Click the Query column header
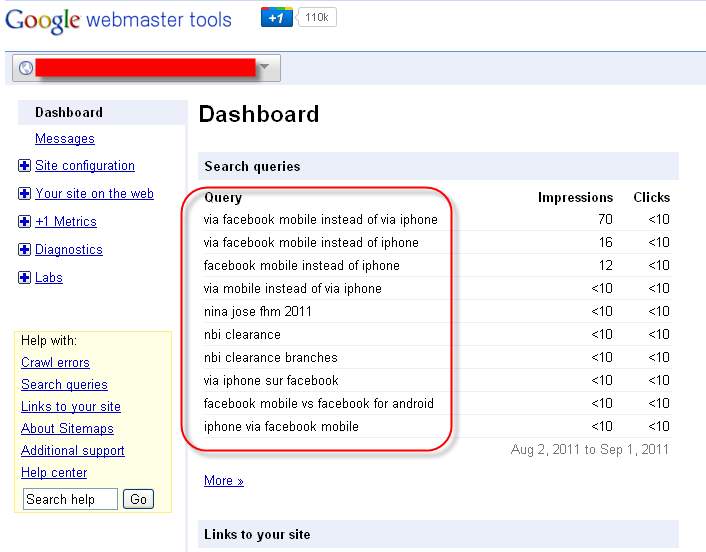 click(x=223, y=198)
